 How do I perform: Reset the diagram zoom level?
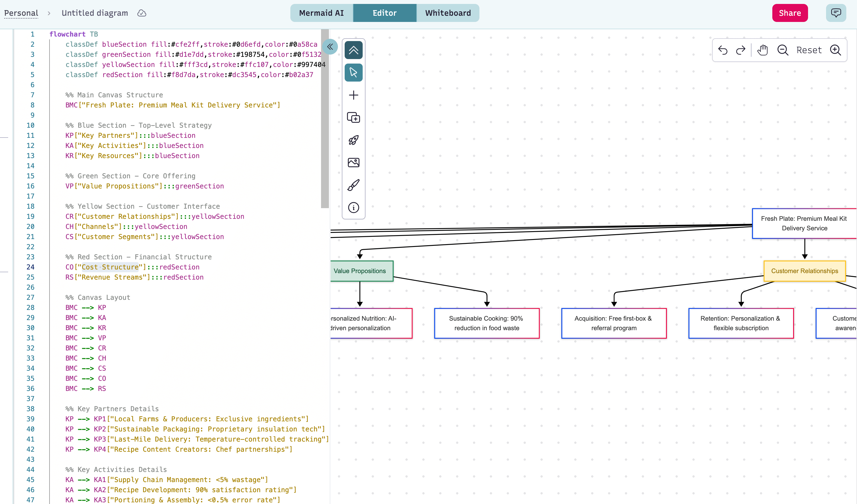(809, 50)
